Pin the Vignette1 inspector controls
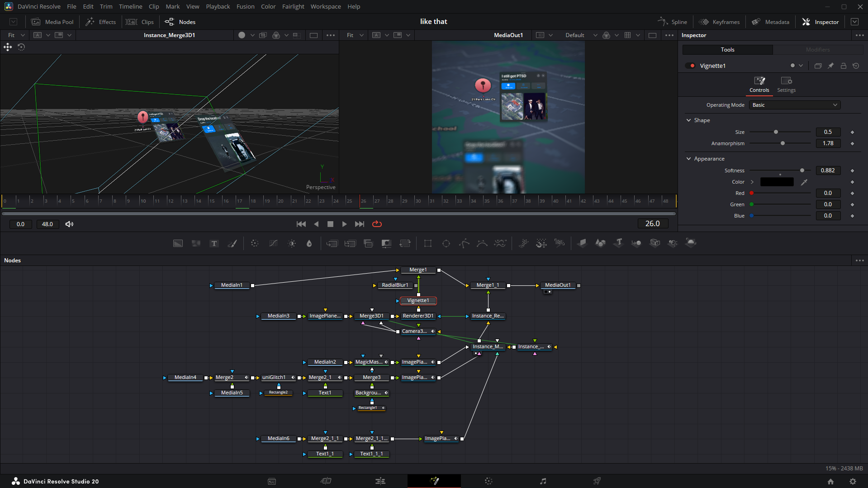Screen dimensions: 868x488 pyautogui.click(x=830, y=66)
